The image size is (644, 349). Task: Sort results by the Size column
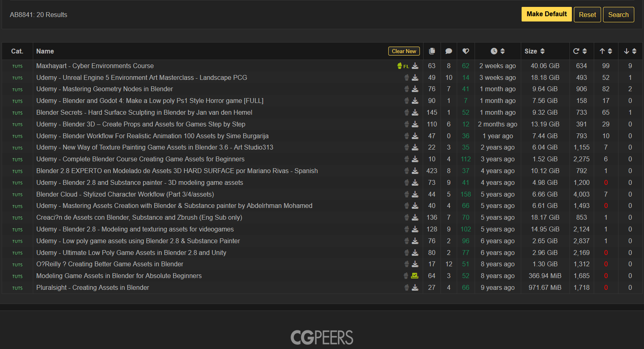tap(535, 51)
